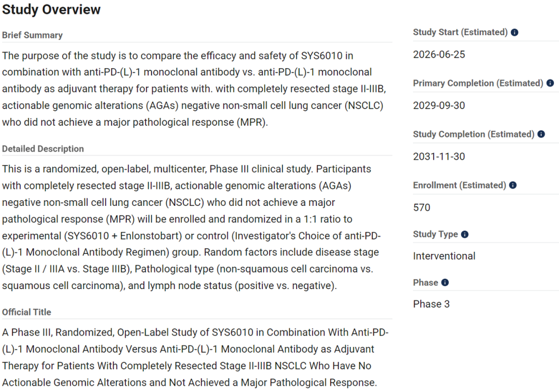Show info tooltip for Enrollment (Estimated)
Viewport: 559px width, 392px height.
point(513,185)
